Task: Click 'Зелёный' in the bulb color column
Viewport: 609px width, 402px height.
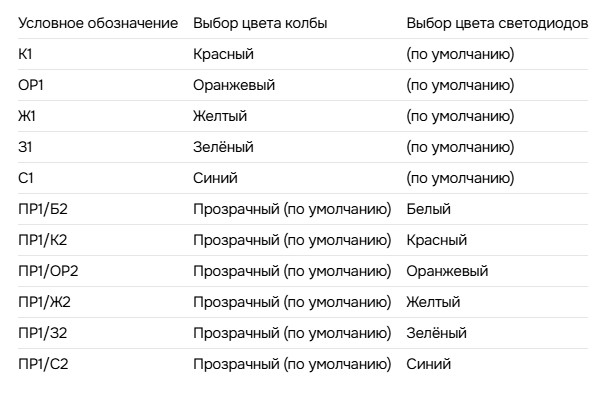Action: point(223,147)
